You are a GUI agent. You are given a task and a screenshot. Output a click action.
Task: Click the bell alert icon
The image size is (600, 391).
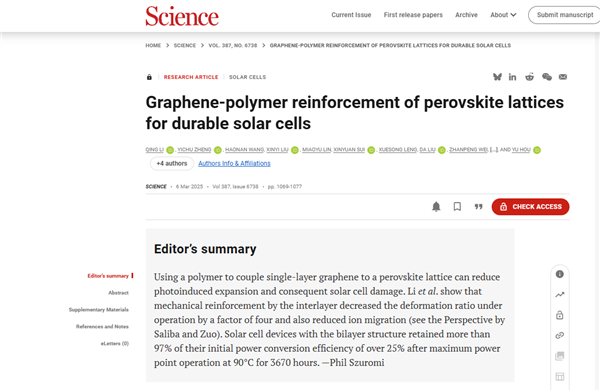[x=436, y=207]
